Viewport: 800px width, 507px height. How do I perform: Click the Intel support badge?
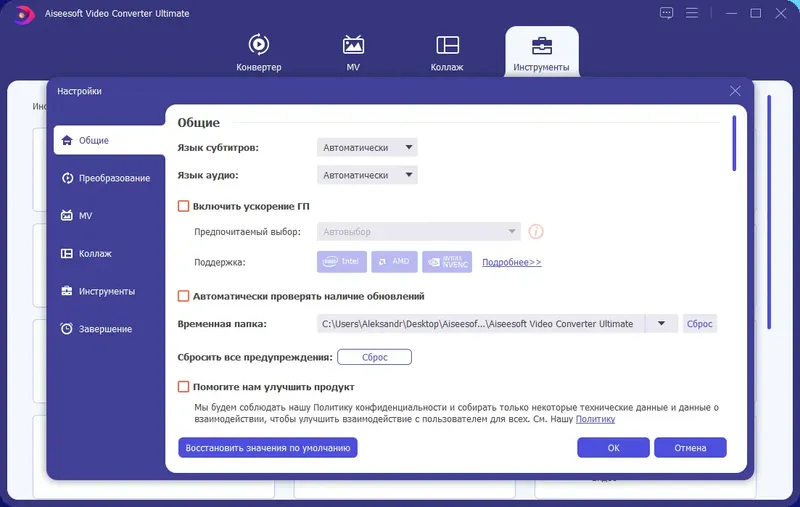click(342, 262)
